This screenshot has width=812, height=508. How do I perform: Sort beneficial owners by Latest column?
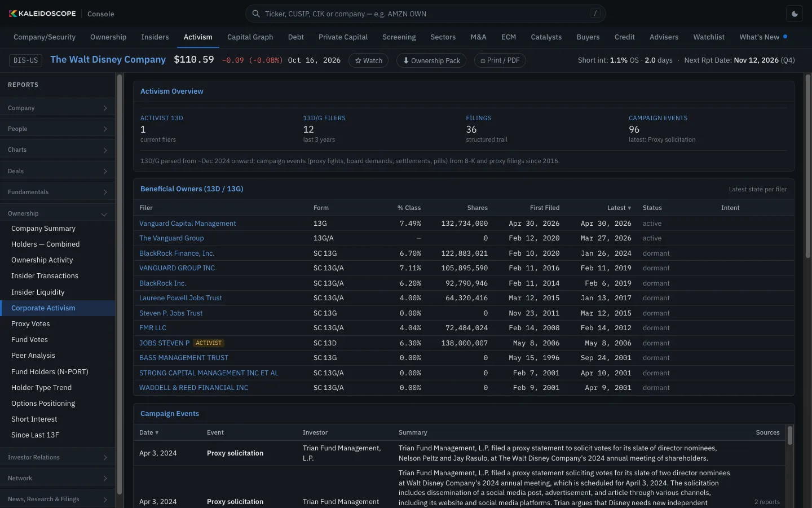619,208
